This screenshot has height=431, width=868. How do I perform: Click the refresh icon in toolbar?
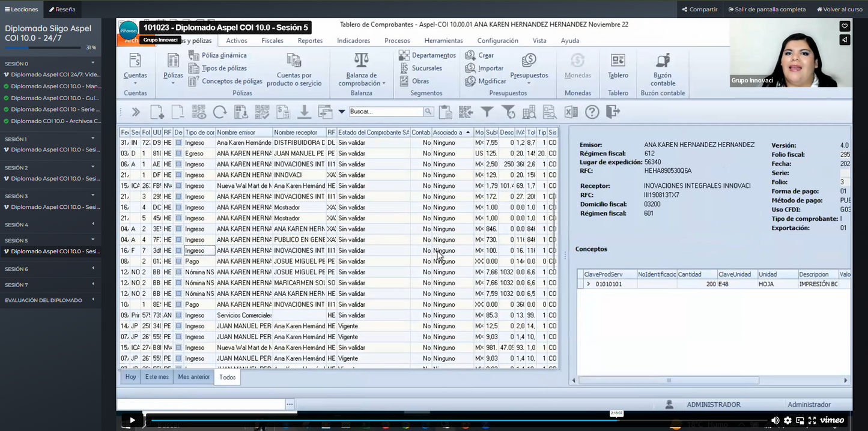220,112
